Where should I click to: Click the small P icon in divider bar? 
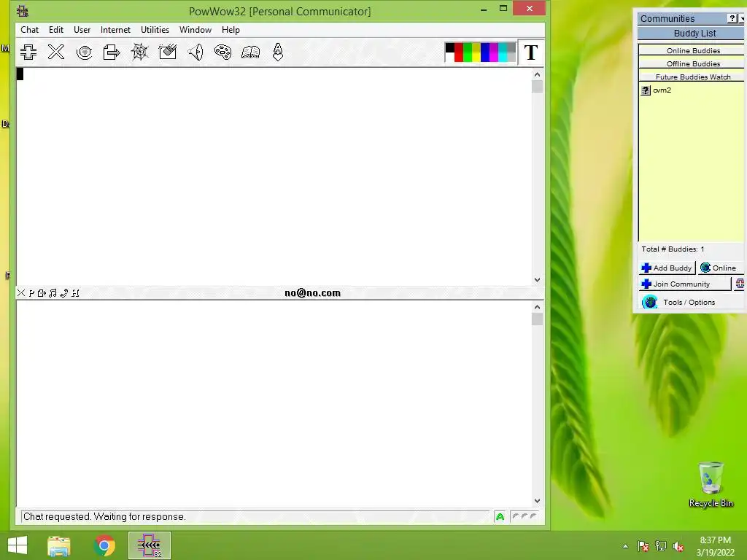tap(31, 293)
